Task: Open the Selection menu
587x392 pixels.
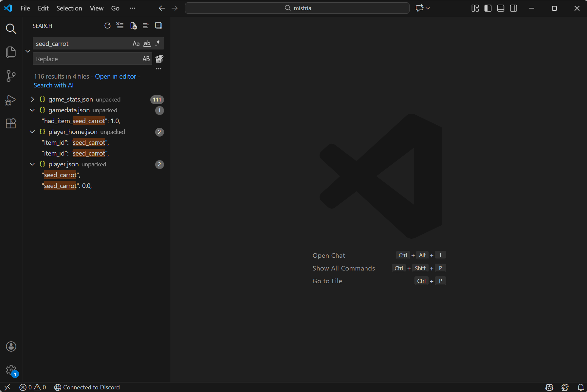Action: (x=69, y=8)
